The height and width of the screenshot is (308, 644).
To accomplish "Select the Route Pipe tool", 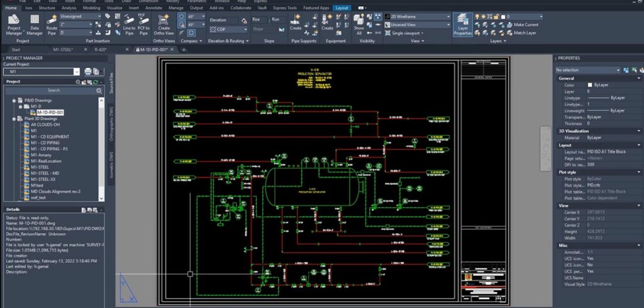I will [x=52, y=25].
